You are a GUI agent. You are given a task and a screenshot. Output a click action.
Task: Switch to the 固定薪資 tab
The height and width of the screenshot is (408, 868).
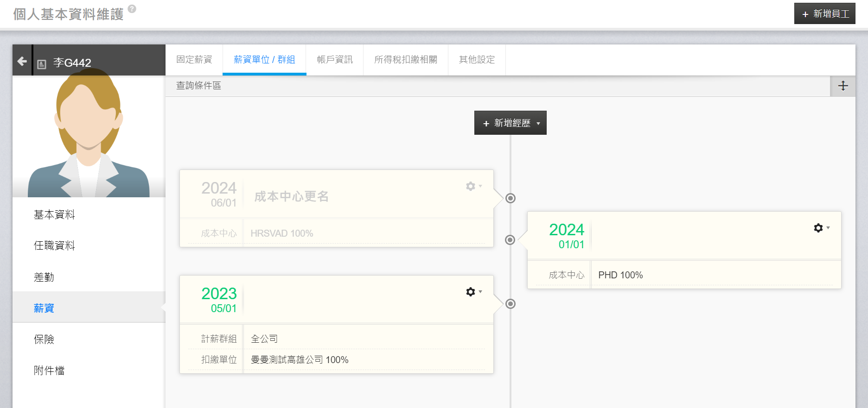pos(194,60)
